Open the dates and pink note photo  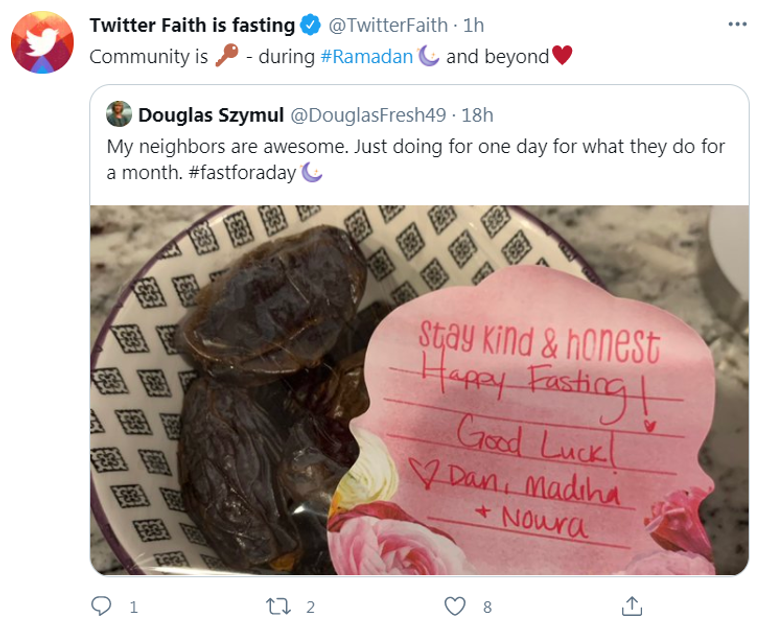point(419,390)
